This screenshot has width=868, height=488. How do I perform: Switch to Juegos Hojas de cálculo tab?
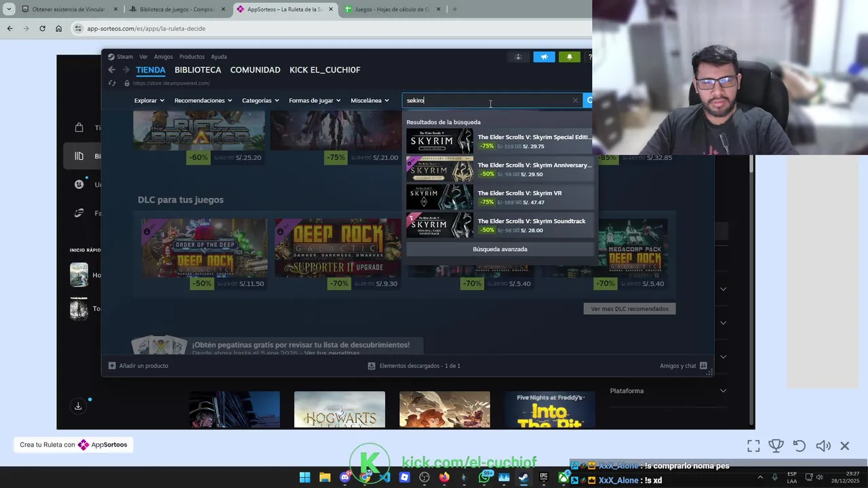(x=392, y=9)
